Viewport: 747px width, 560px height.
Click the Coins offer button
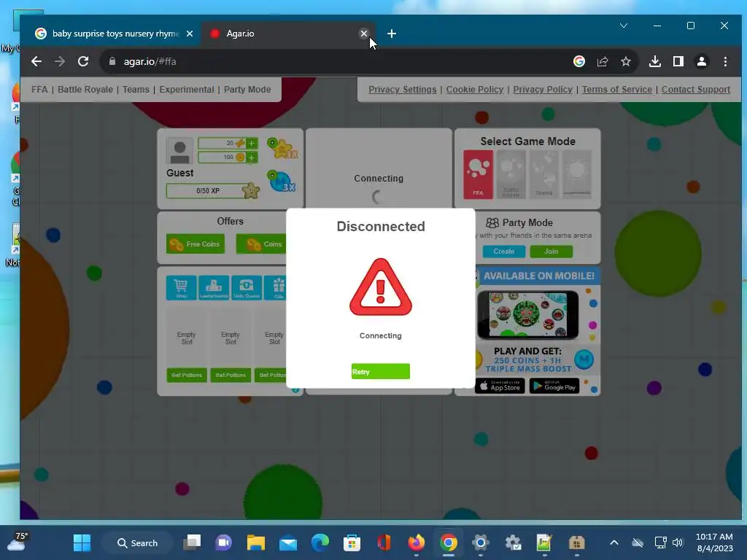tap(262, 244)
